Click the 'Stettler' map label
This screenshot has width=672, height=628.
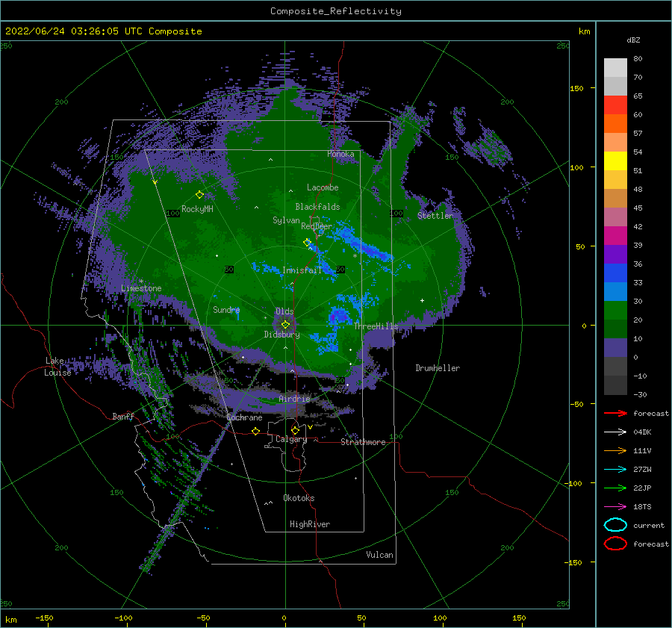435,216
